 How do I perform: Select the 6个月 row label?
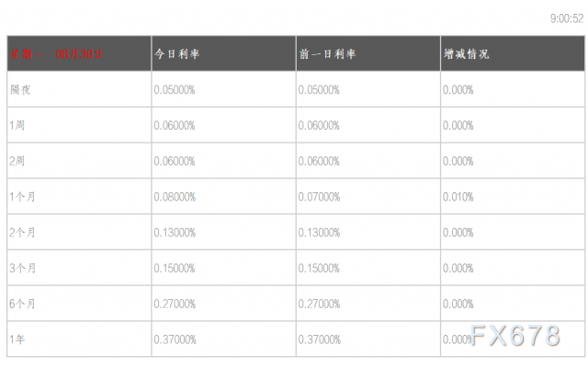click(x=22, y=304)
